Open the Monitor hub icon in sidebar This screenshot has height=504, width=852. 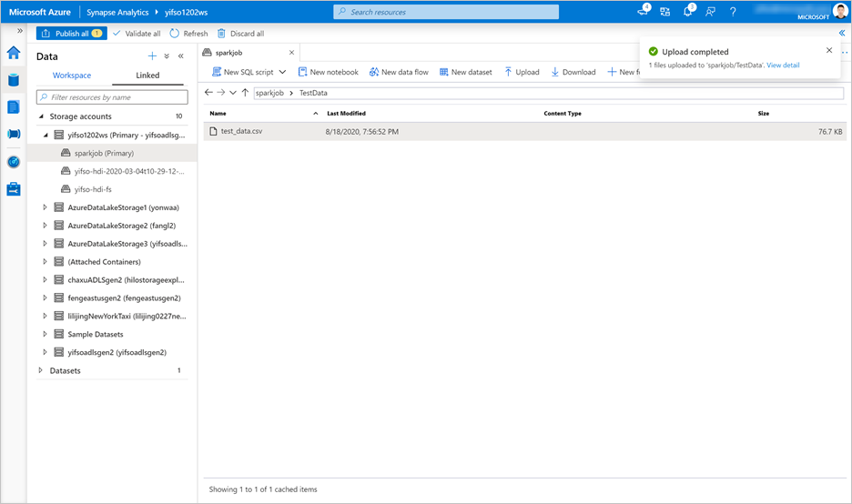13,162
